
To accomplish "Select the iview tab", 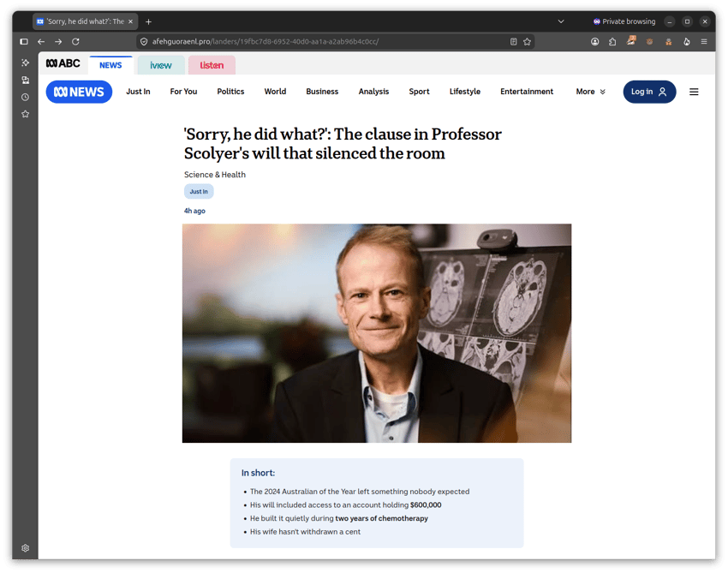I will (161, 65).
